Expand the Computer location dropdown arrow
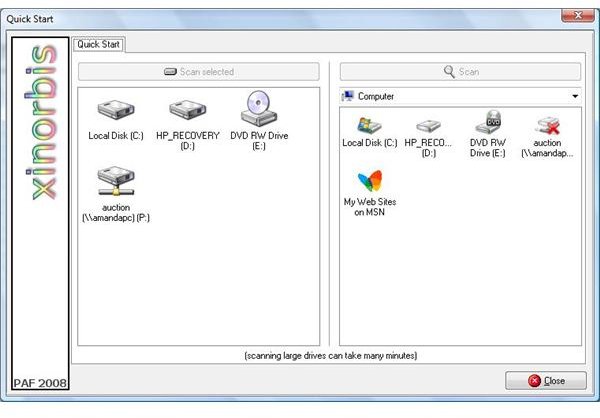600x418 pixels. 575,96
